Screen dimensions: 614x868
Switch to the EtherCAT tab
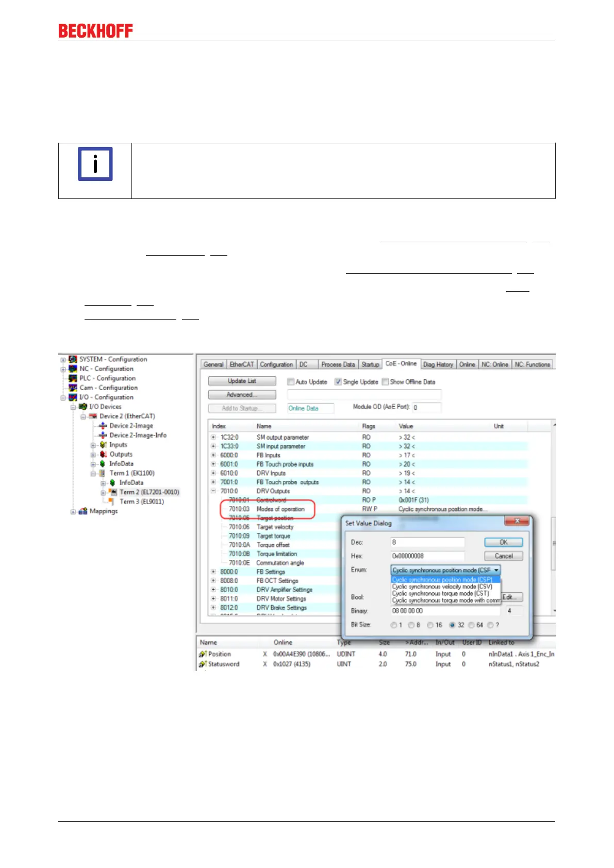point(242,364)
